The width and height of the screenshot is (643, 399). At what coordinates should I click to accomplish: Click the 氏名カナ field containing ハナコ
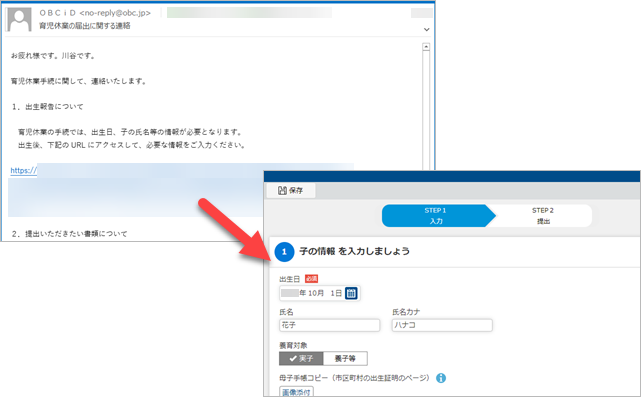tap(442, 325)
